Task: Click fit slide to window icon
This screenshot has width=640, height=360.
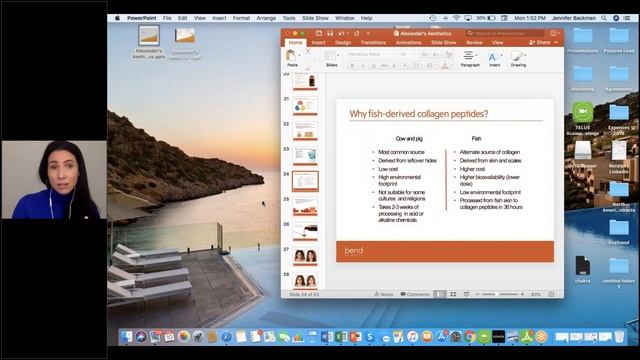Action: pos(551,294)
